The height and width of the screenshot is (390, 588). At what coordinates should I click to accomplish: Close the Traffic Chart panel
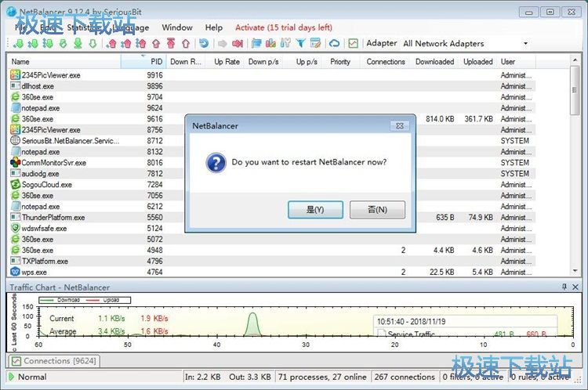click(x=575, y=287)
